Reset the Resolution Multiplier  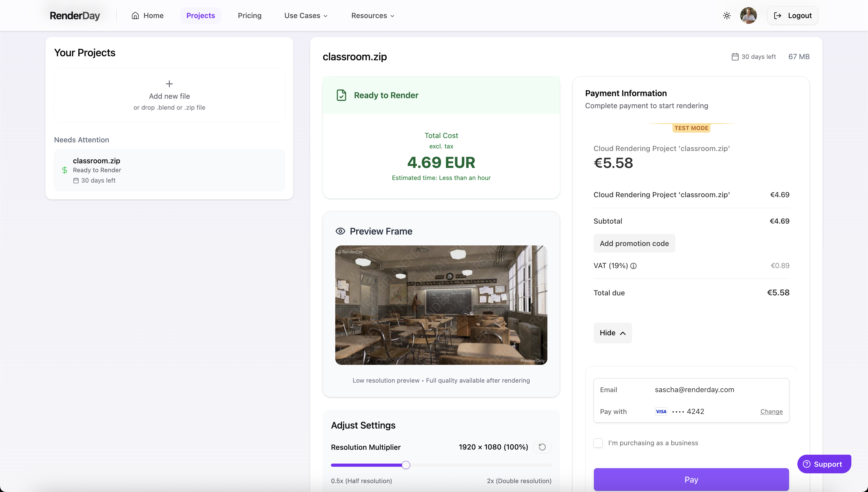click(542, 447)
